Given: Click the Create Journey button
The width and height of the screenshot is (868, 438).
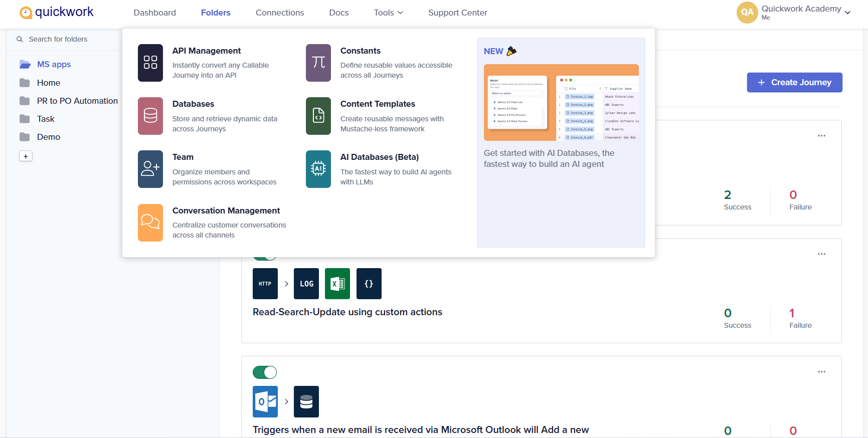Looking at the screenshot, I should [794, 82].
